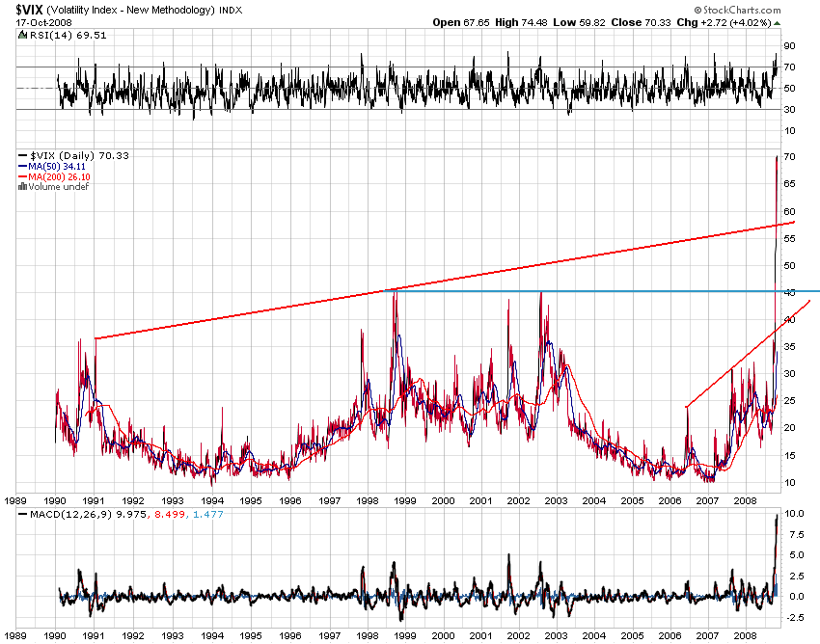Select the Volume histogram icon in the legend

click(22, 186)
